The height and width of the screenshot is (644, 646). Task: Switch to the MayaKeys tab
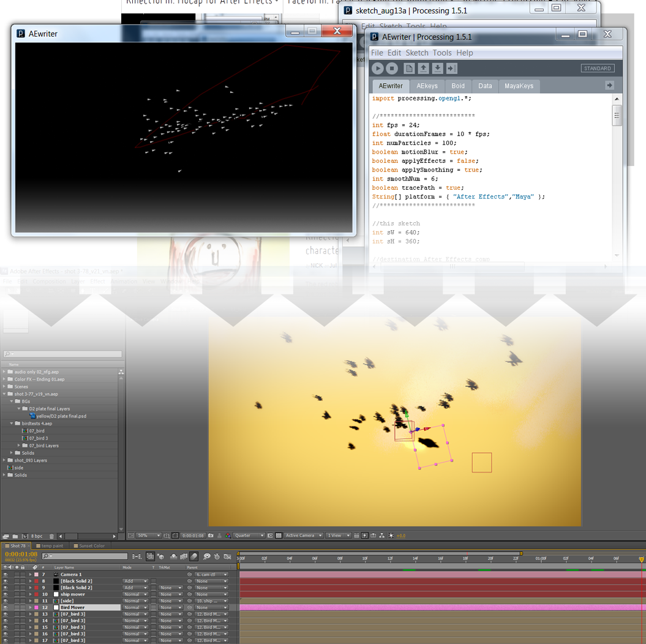pyautogui.click(x=519, y=86)
